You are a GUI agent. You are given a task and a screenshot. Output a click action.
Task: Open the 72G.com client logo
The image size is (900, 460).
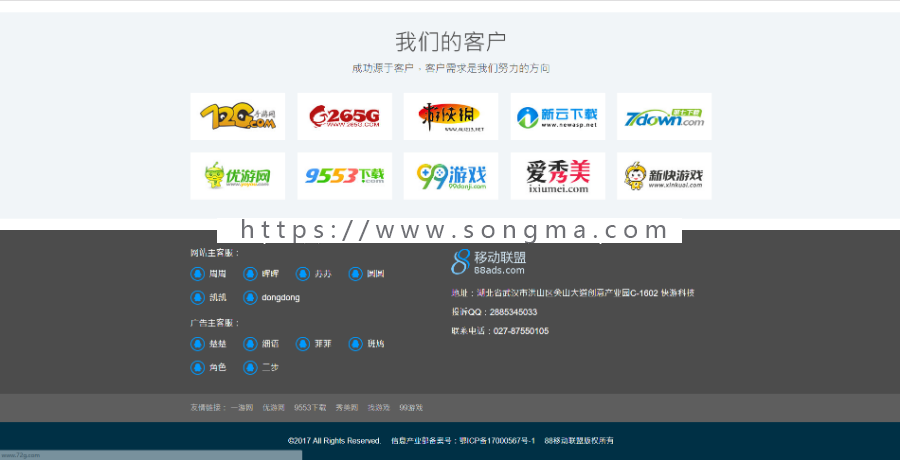[238, 117]
